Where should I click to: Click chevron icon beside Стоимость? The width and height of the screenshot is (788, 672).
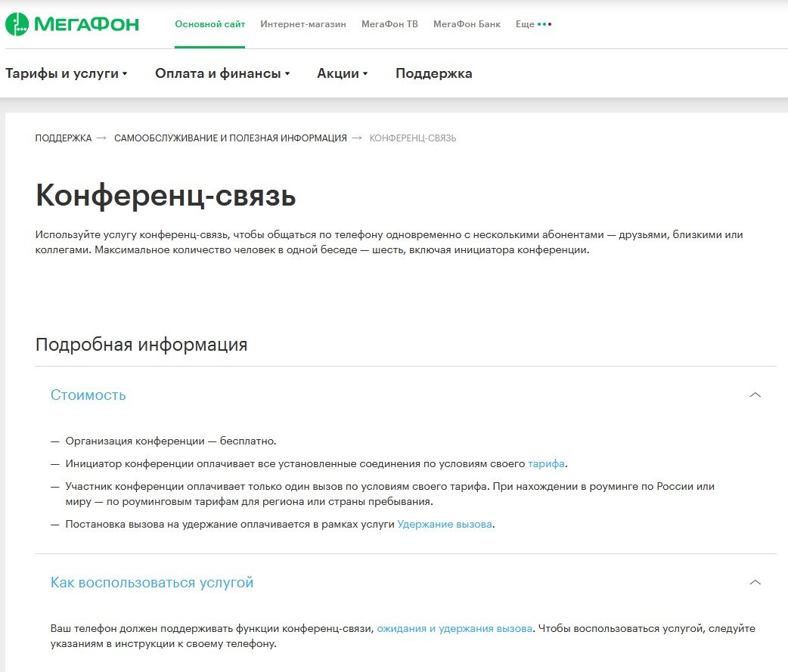[x=755, y=395]
